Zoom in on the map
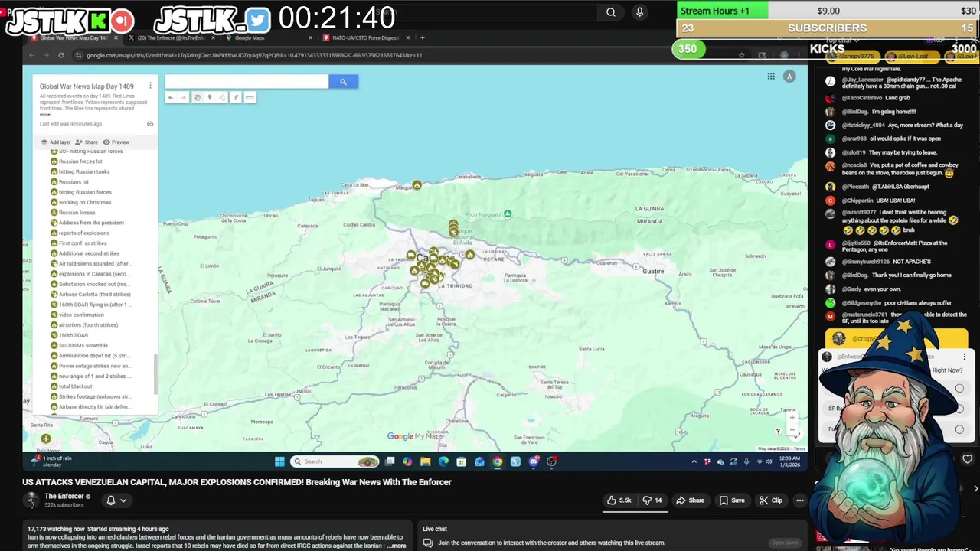 (x=792, y=418)
